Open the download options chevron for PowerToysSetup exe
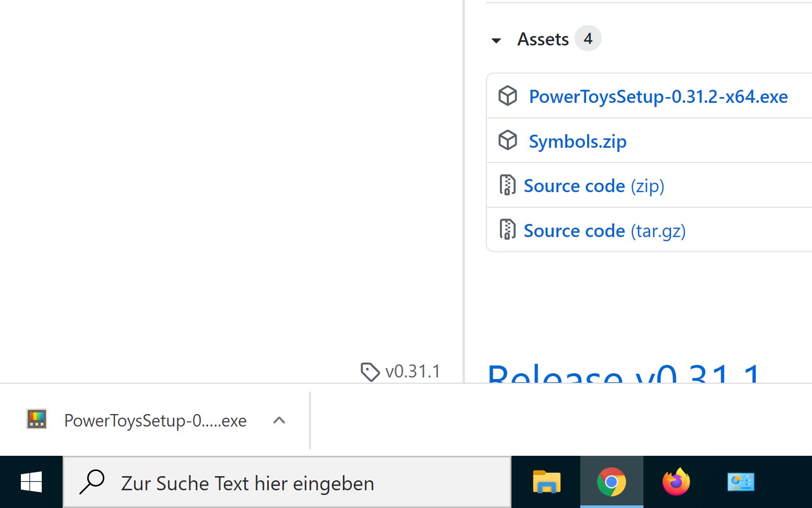The height and width of the screenshot is (508, 812). click(x=280, y=420)
